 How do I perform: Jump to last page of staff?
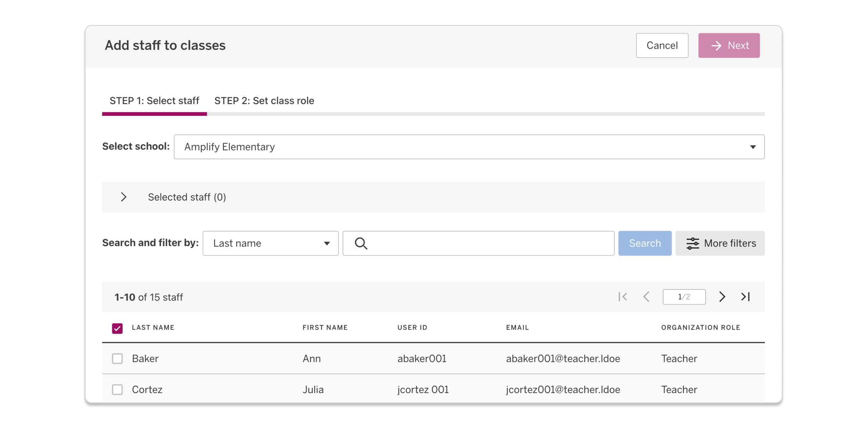point(746,297)
